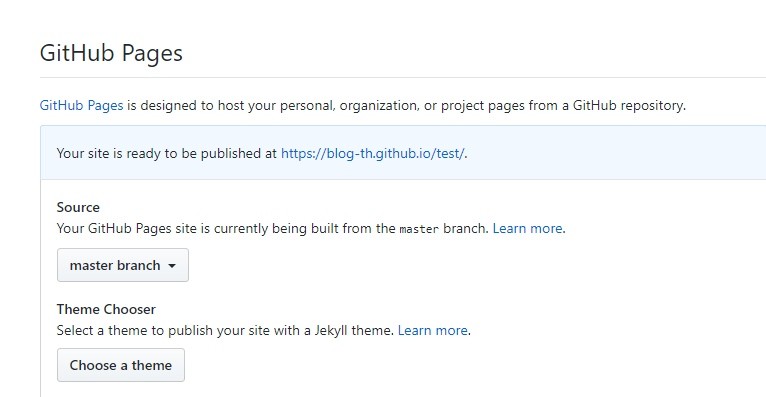Open Learn more link in Source section

pyautogui.click(x=528, y=228)
